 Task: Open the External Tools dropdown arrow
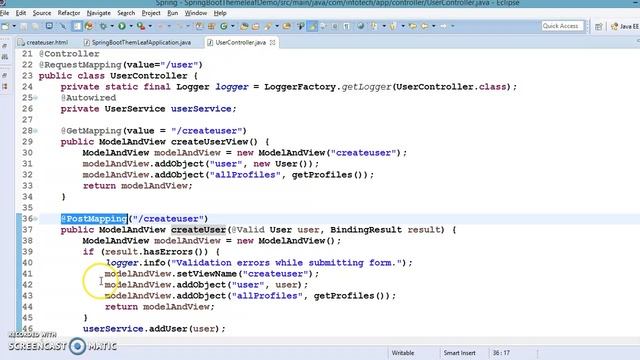tap(150, 26)
